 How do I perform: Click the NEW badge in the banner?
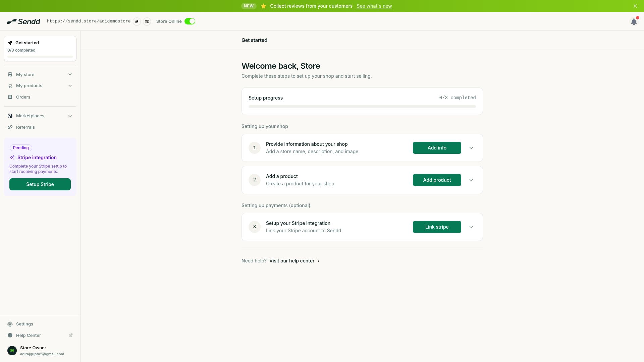(249, 6)
